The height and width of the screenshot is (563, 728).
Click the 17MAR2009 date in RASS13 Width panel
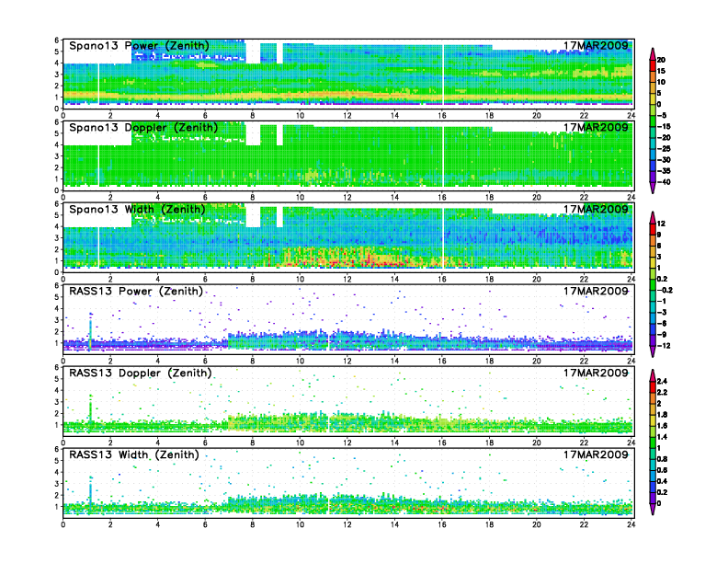[x=596, y=454]
